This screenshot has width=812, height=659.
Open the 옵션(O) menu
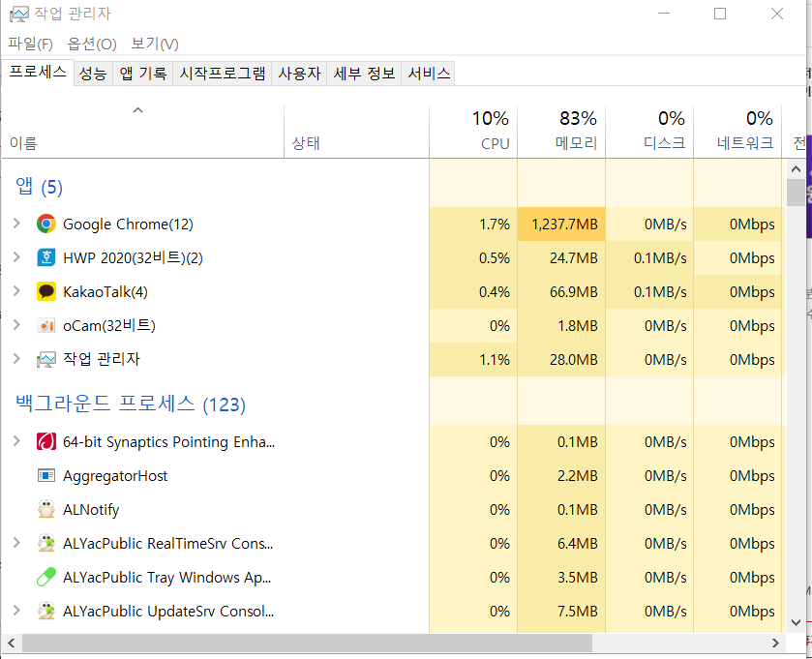(x=92, y=44)
